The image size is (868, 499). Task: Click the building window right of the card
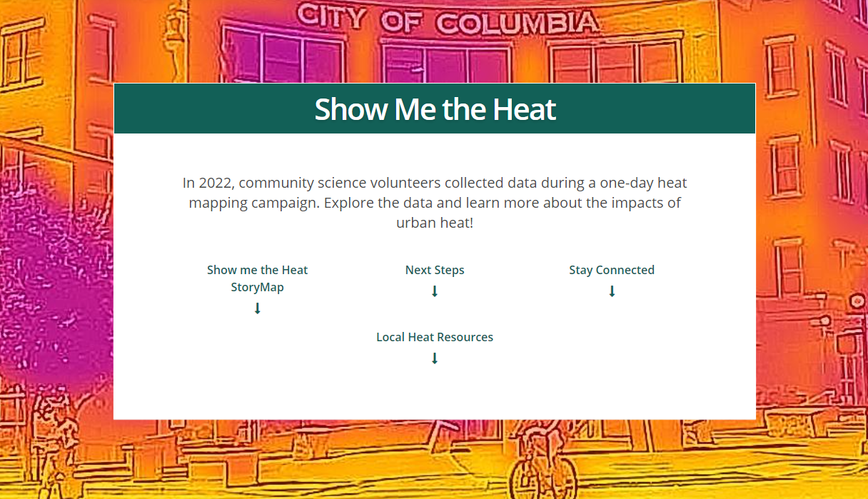(784, 166)
